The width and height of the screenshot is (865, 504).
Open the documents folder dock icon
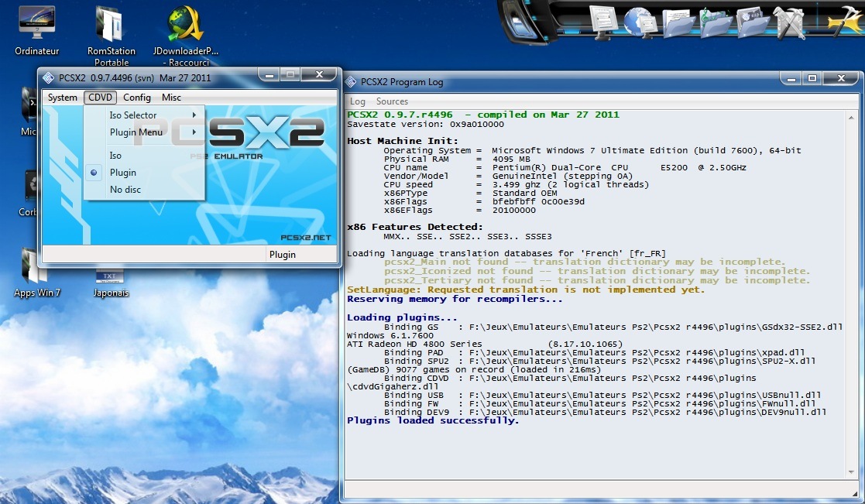click(x=678, y=23)
